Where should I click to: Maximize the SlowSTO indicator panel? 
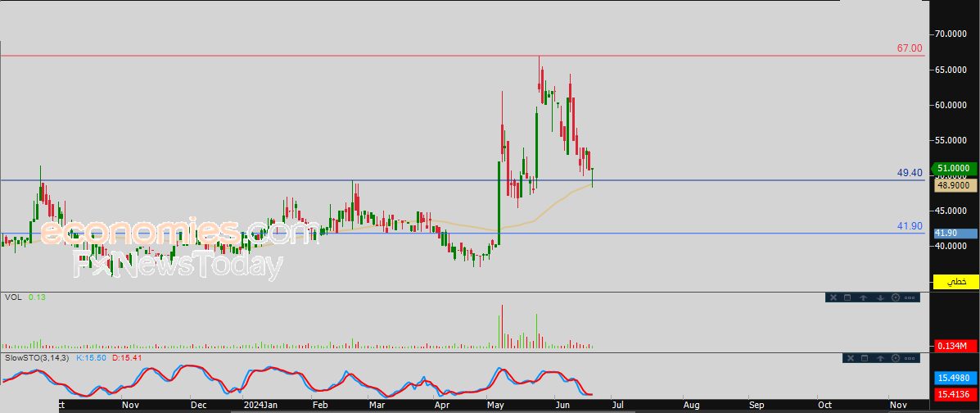pos(864,358)
